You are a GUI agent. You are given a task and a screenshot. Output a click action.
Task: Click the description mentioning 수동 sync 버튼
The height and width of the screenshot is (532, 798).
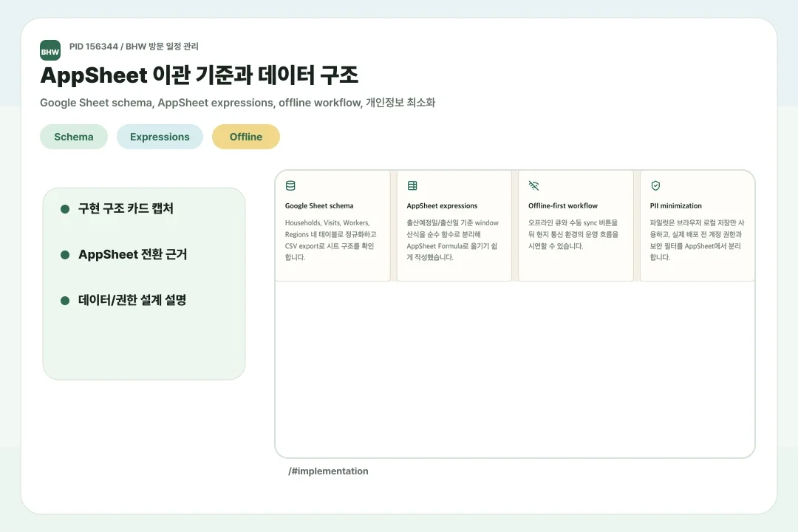(x=573, y=234)
